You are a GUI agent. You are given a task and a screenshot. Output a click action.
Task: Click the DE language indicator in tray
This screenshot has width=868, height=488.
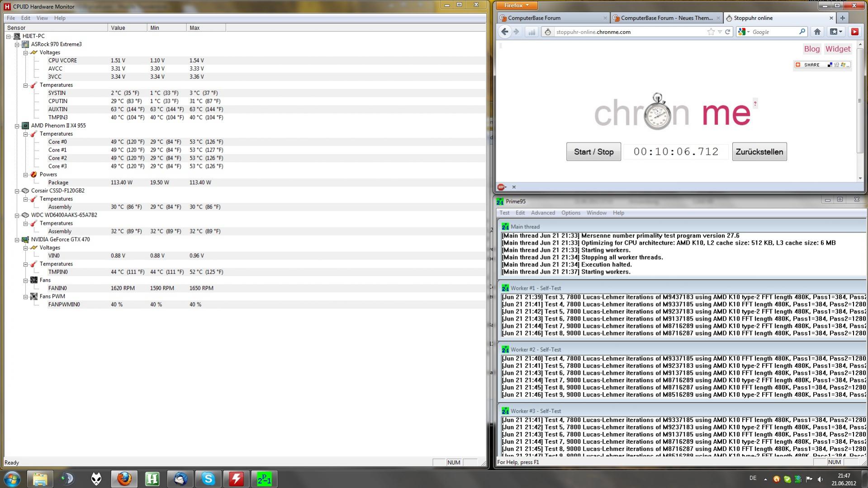[x=753, y=478]
